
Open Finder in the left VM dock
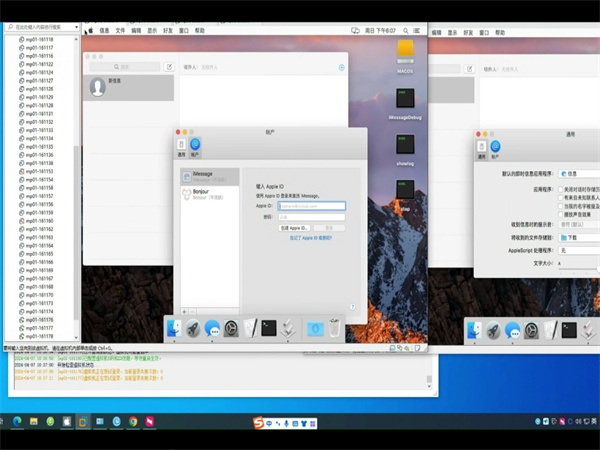pyautogui.click(x=174, y=328)
